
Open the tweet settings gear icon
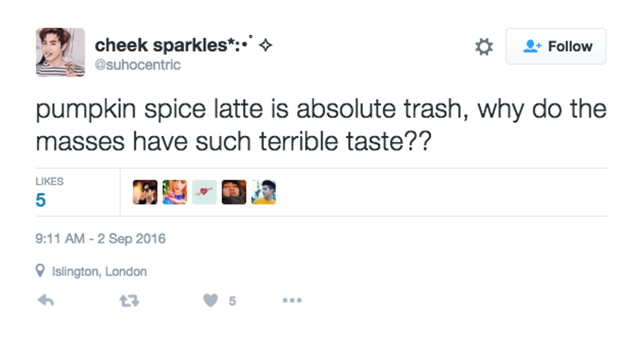point(484,47)
